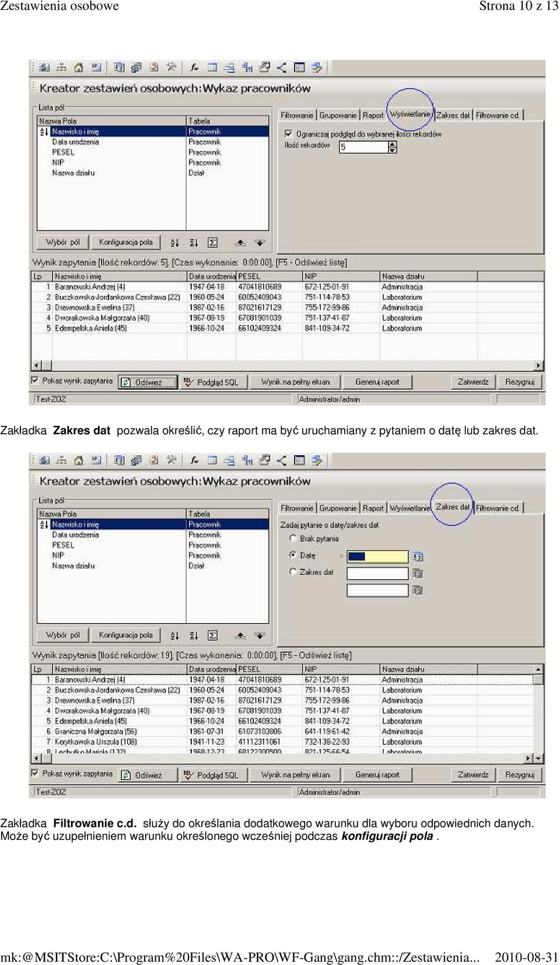Click the org chart icon in upper screenshot toolbar
Image resolution: width=560 pixels, height=965 pixels.
(x=61, y=68)
